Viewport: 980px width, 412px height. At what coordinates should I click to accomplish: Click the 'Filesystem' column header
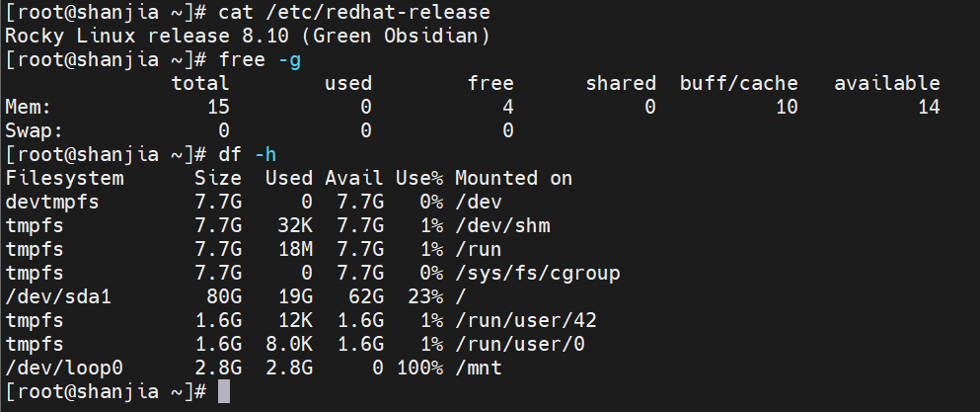(65, 179)
